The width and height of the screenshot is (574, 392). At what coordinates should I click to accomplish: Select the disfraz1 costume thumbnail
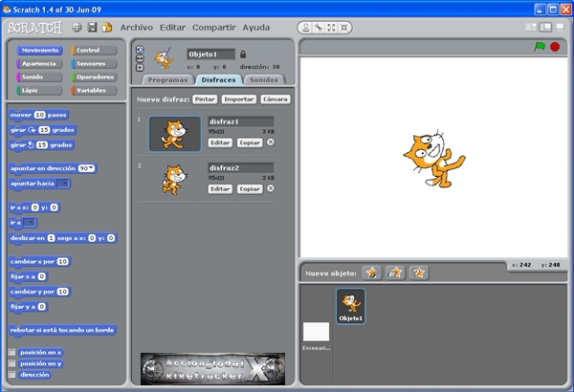[x=175, y=134]
